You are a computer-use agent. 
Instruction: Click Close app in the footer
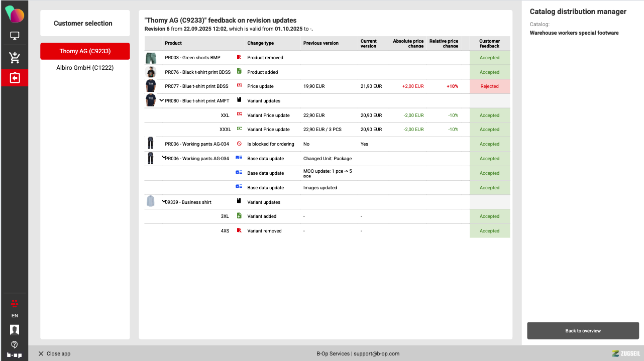54,353
